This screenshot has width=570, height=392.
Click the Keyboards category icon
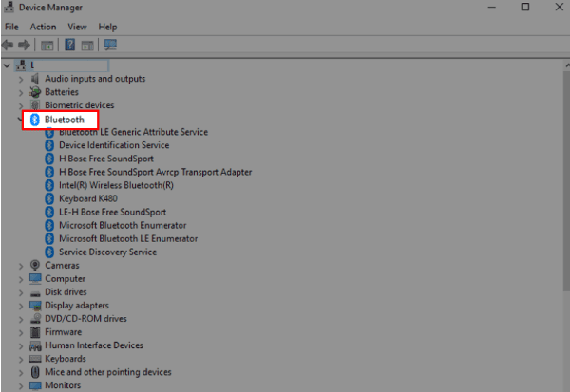pos(35,359)
